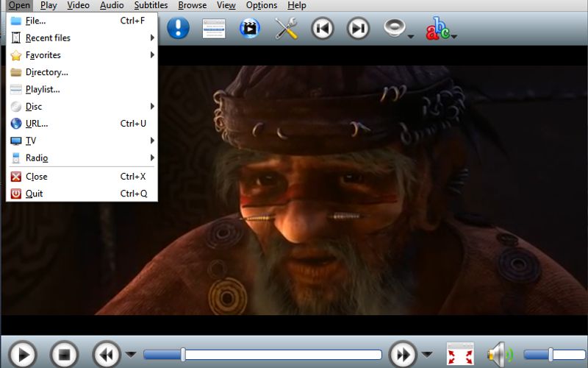Click the globe icon beside URL...
Image resolution: width=588 pixels, height=368 pixels.
[15, 123]
